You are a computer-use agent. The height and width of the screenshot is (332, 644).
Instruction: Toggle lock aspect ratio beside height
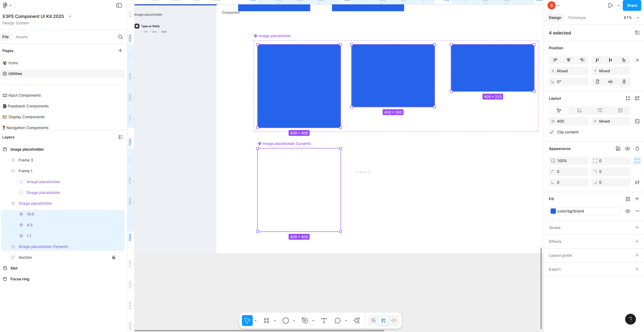point(637,121)
